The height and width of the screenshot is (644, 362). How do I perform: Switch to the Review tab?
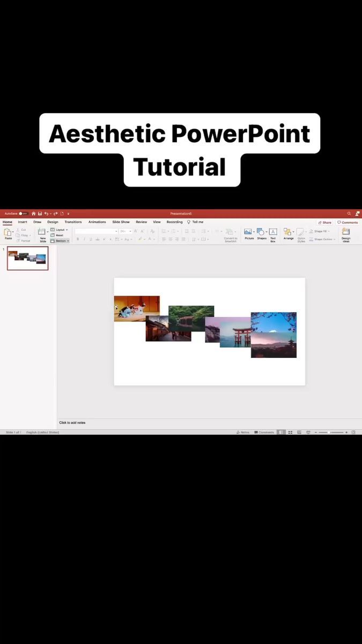click(141, 222)
